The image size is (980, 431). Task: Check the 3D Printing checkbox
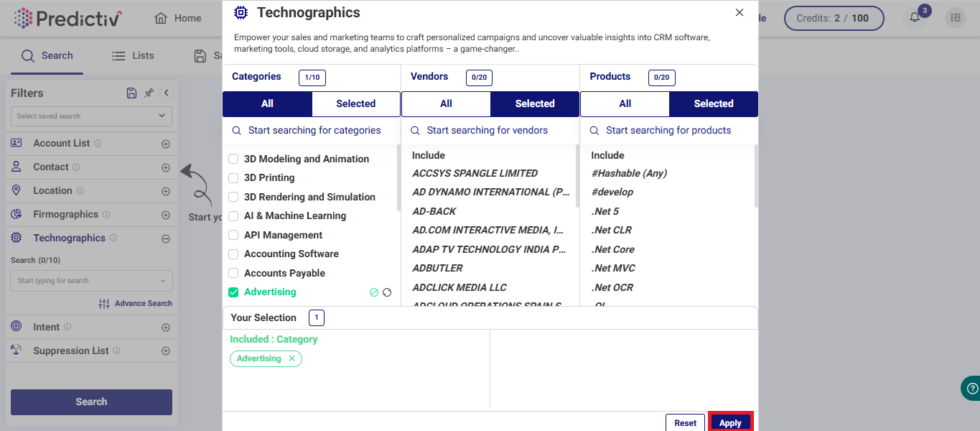point(233,177)
